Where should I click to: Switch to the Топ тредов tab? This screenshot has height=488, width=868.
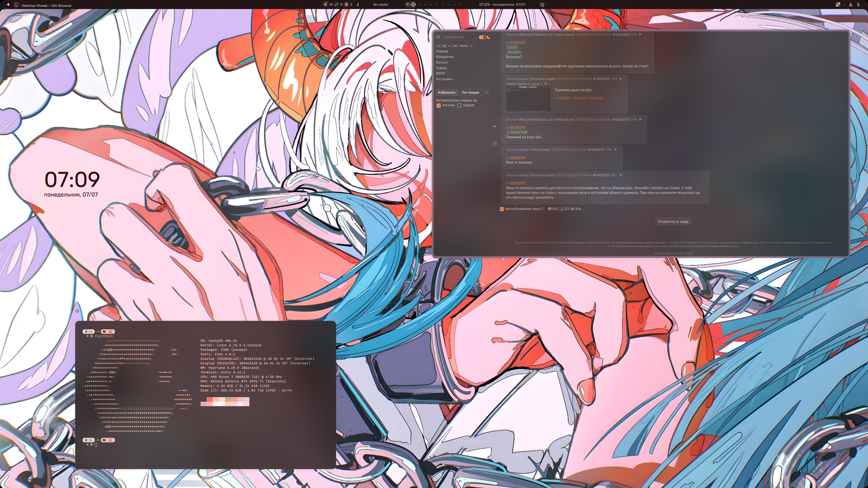pos(470,92)
